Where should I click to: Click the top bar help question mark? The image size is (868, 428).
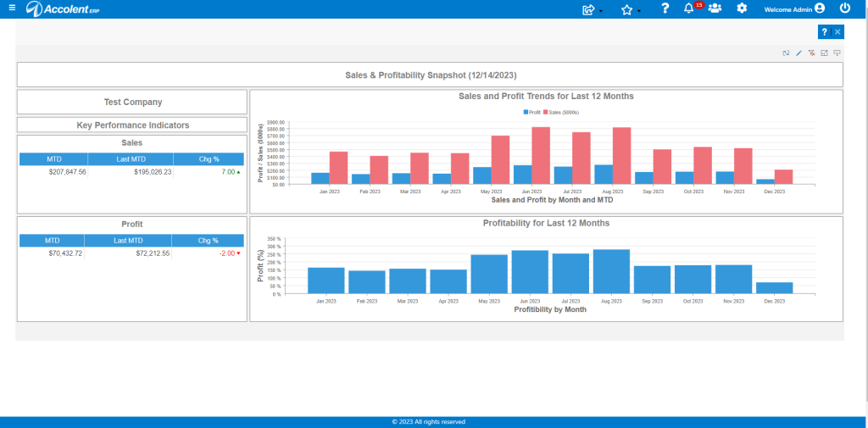pos(665,8)
